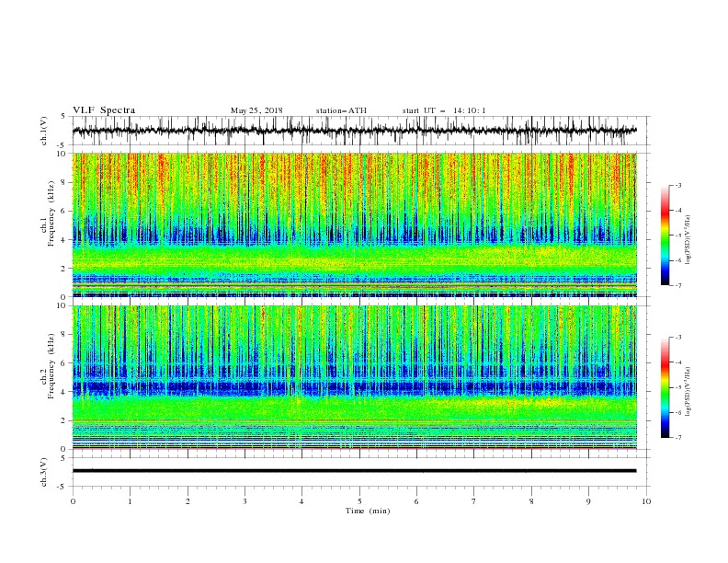
Task: Click time axis tick label "9"
Action: click(588, 501)
